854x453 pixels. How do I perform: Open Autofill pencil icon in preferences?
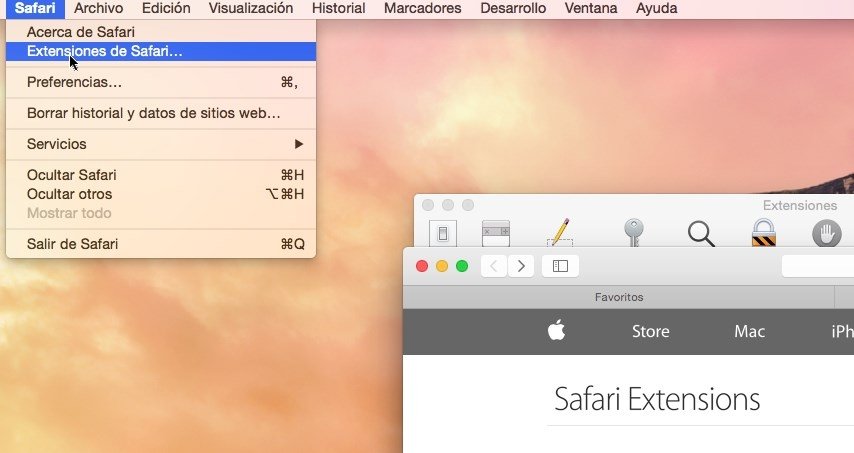coord(560,233)
